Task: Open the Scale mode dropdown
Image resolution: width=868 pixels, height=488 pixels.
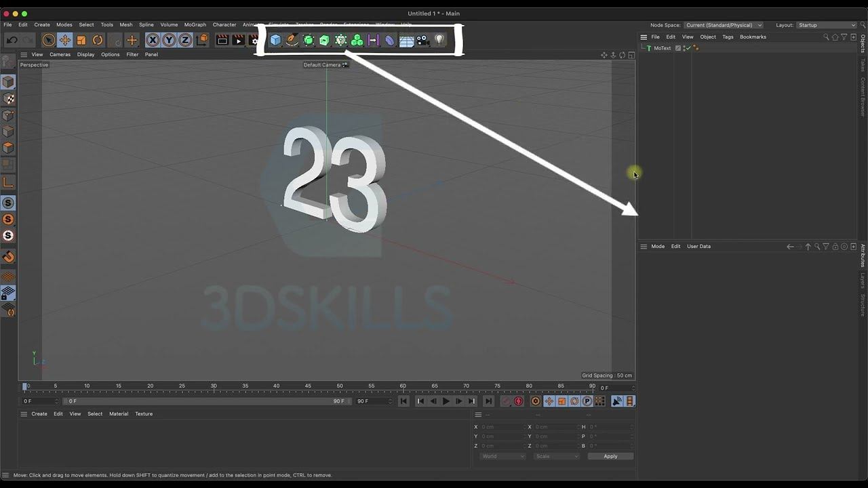Action: pos(557,456)
